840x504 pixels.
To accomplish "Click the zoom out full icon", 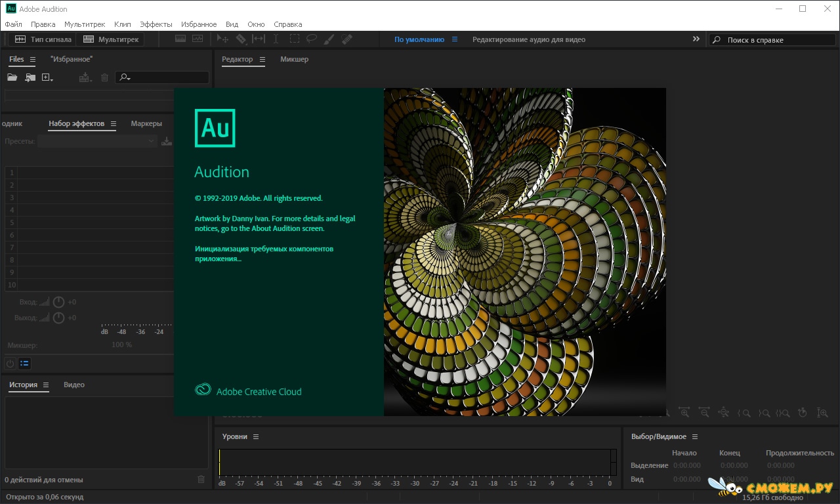I will (724, 413).
